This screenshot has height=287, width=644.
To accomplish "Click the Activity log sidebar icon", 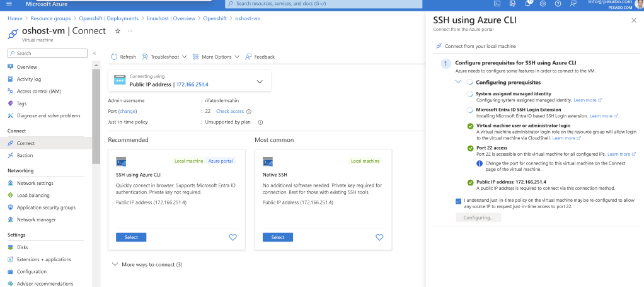I will tap(10, 79).
